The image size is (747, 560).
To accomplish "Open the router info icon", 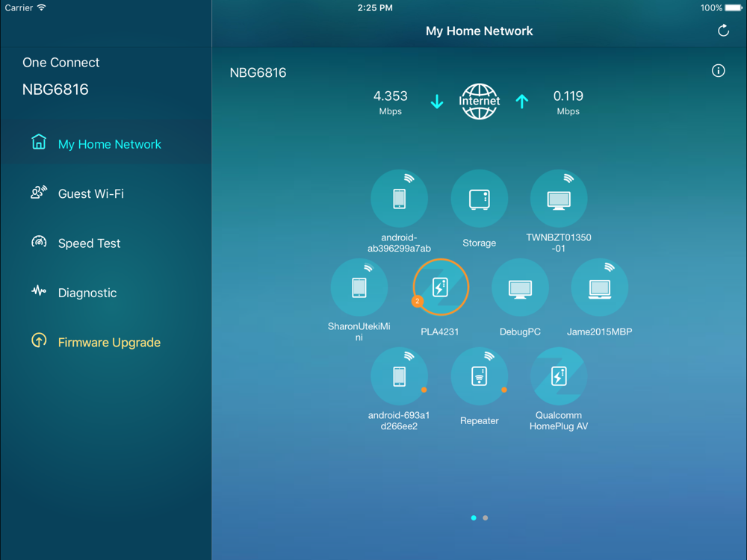I will tap(718, 71).
